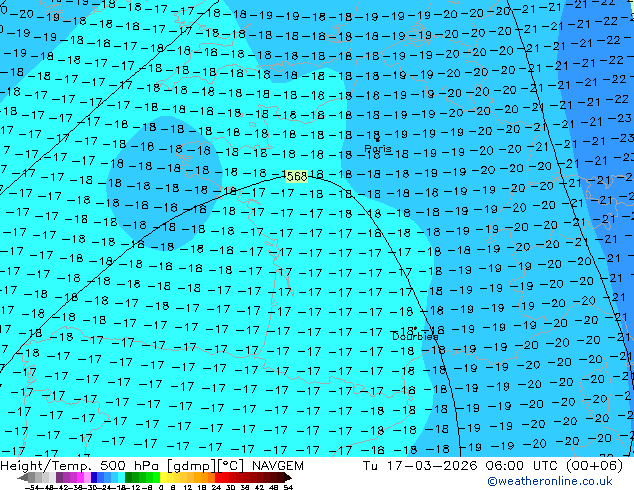
Task: Click the left gray arrow of color scale
Action: 23,478
